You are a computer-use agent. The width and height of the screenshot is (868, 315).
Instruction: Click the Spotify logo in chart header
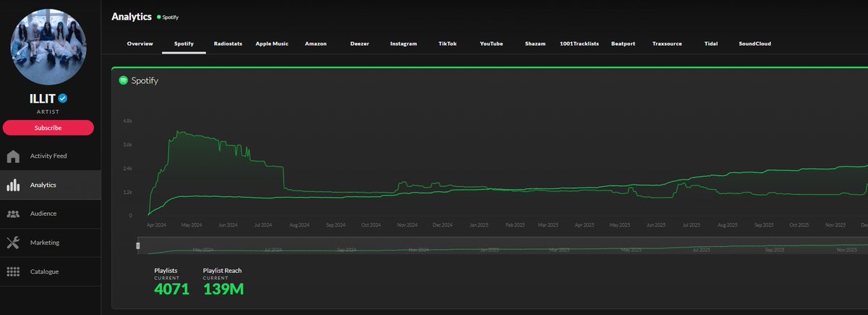123,80
